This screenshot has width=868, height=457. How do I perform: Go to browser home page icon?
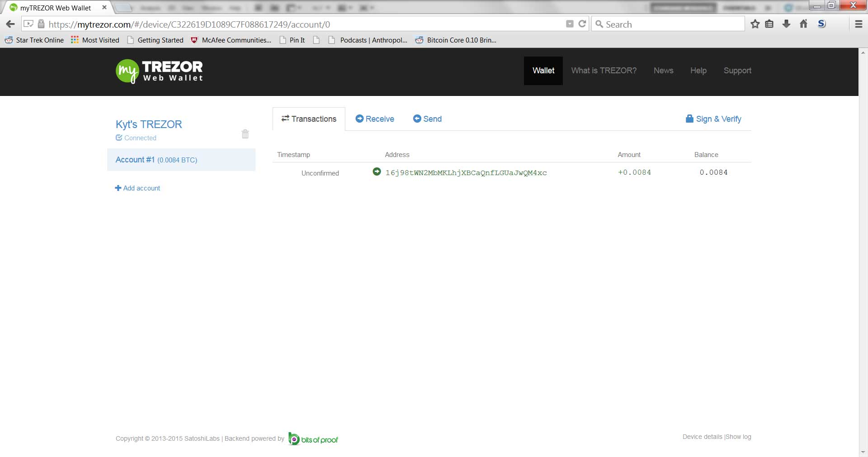(x=803, y=24)
